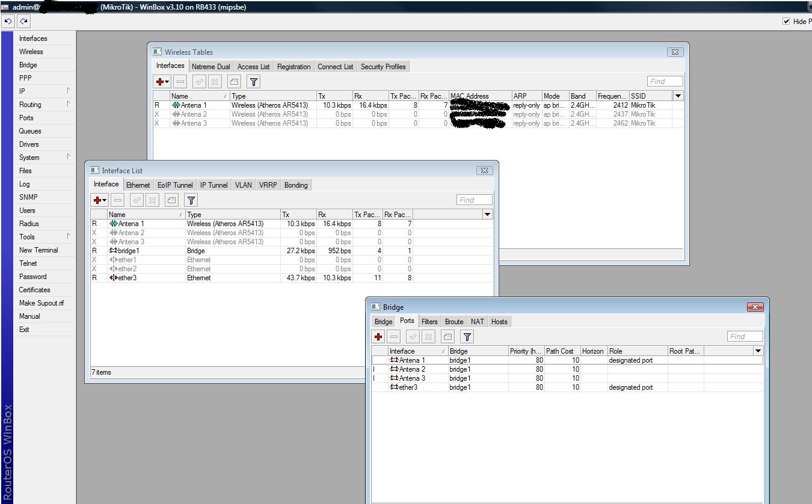Viewport: 812px width, 504px height.
Task: Sort Bridge ports by Role column header
Action: tap(638, 351)
